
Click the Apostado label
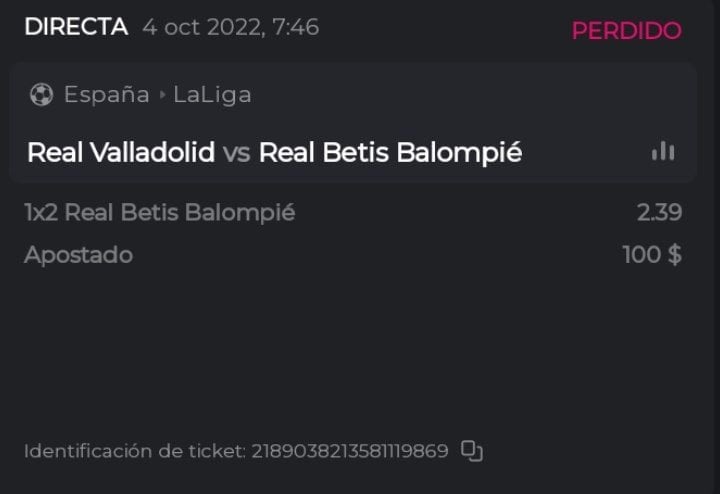pyautogui.click(x=78, y=255)
